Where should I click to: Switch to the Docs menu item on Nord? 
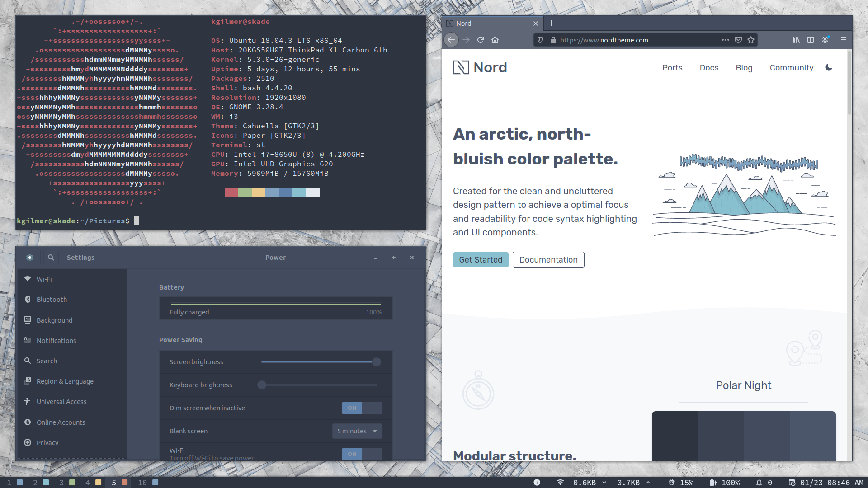(709, 67)
